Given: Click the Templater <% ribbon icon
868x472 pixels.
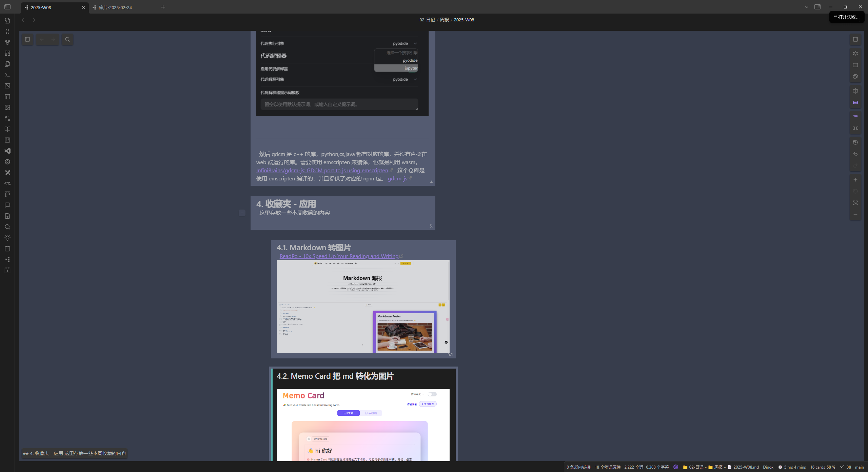Looking at the screenshot, I should (x=7, y=183).
